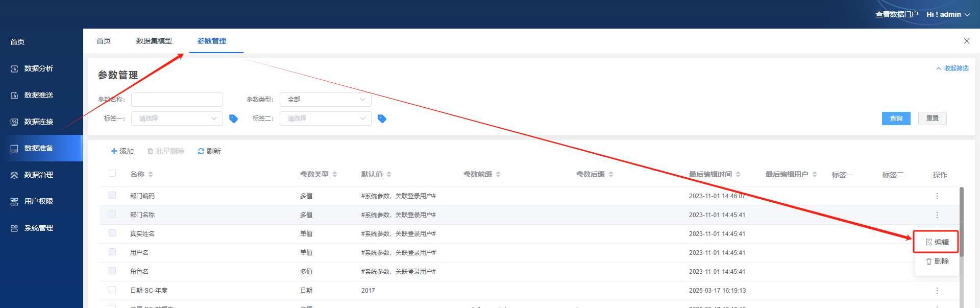The image size is (980, 308).
Task: Choose 编辑 from the row context menu
Action: pyautogui.click(x=937, y=242)
